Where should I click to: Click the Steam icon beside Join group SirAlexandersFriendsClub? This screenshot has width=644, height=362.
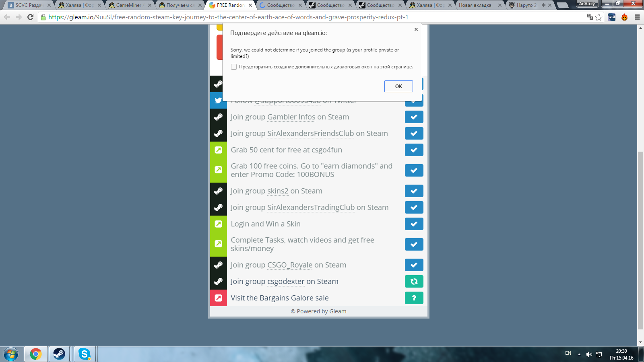tap(218, 134)
